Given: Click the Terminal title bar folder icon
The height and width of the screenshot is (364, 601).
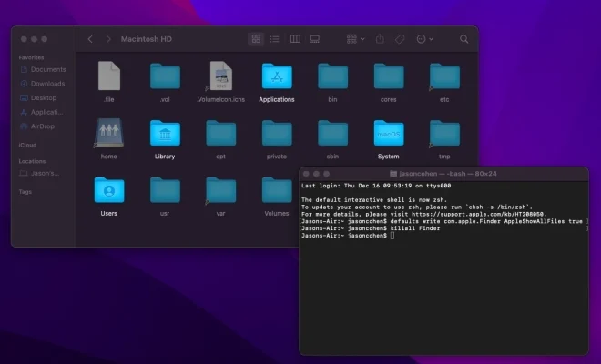Looking at the screenshot, I should click(393, 174).
